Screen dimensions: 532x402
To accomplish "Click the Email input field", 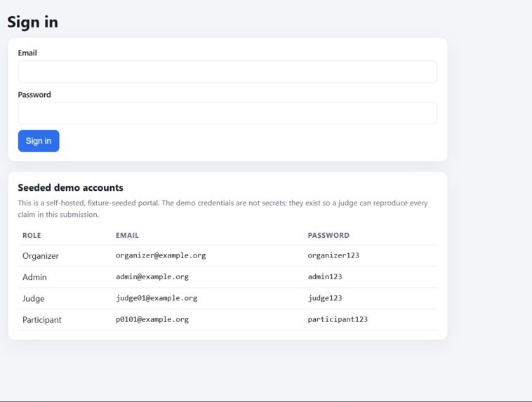I will point(227,72).
